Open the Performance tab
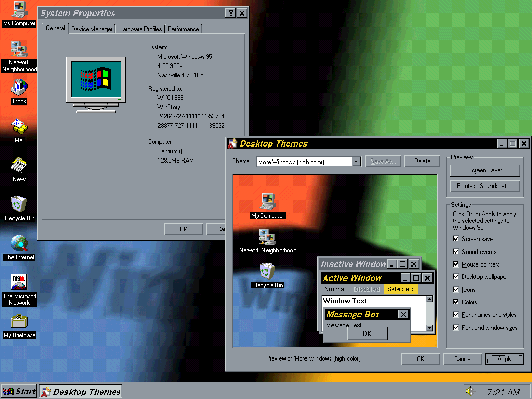The image size is (532, 399). (x=183, y=29)
